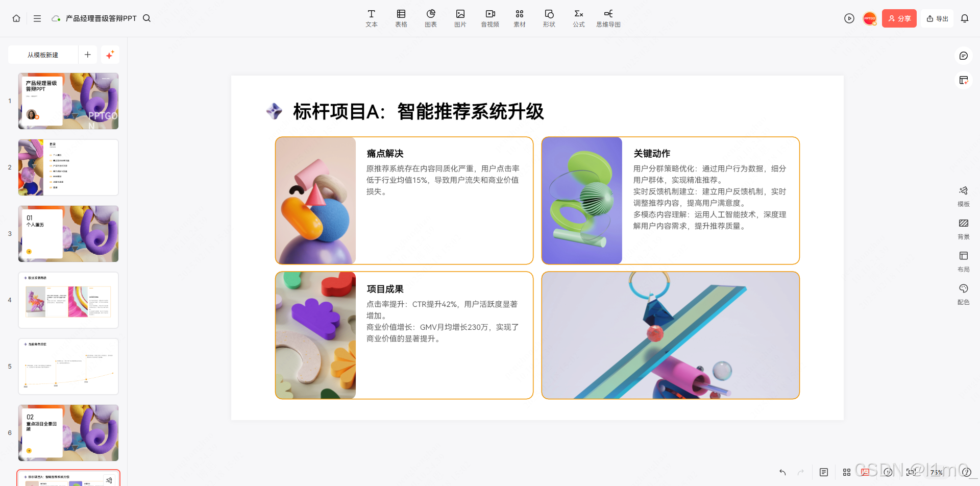Viewport: 980px width, 486px height.
Task: Insert a text box (文本)
Action: (x=372, y=18)
